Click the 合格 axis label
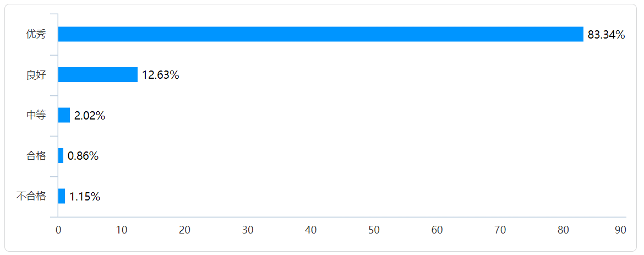The image size is (644, 255). [36, 156]
